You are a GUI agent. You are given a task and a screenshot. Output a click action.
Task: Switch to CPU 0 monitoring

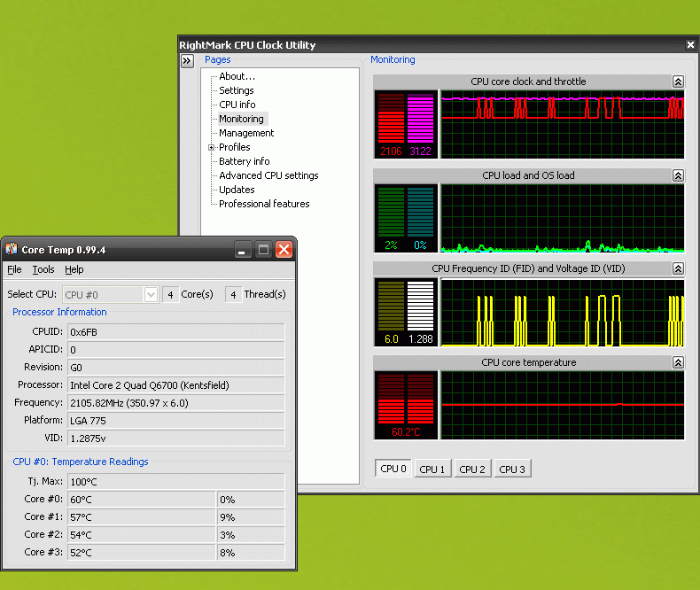(x=393, y=469)
